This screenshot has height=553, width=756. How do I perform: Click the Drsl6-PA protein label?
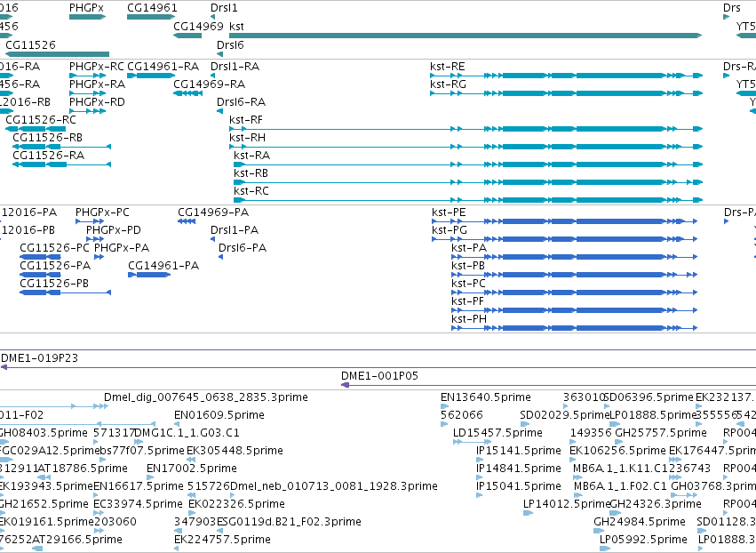point(242,249)
